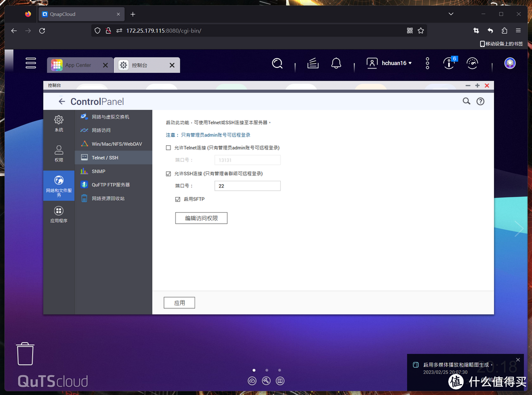This screenshot has width=532, height=395.
Task: Open the browser QR code icon
Action: click(410, 31)
